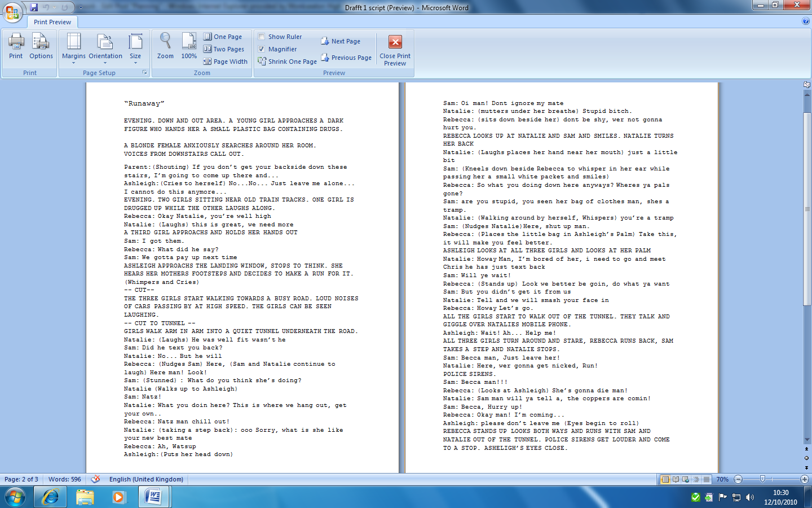Zoom in with plus button
This screenshot has width=812, height=508.
(x=805, y=479)
